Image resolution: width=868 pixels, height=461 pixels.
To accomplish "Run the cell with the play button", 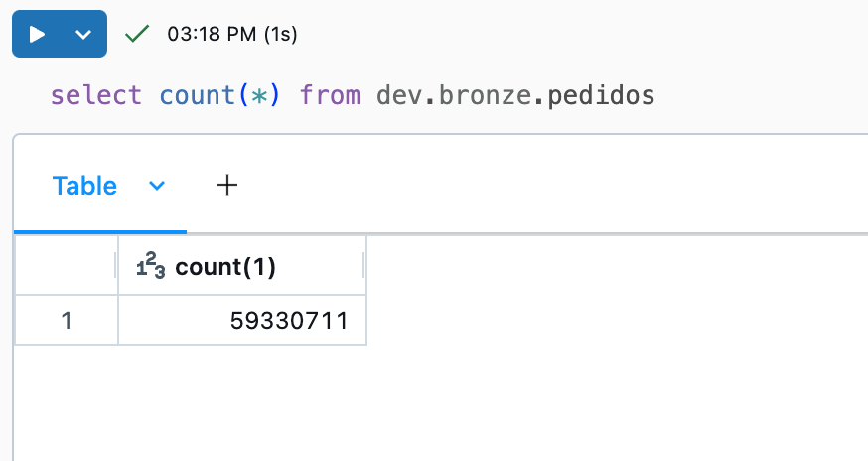I will 37,35.
